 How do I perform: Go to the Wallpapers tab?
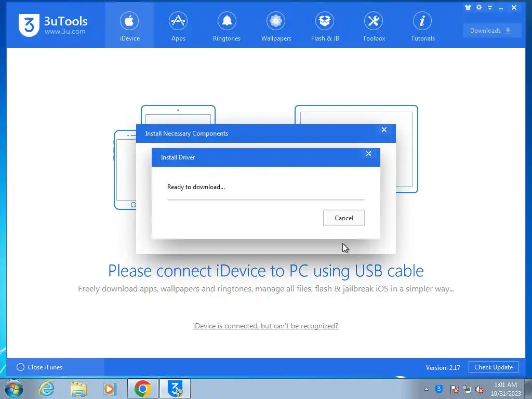(276, 25)
